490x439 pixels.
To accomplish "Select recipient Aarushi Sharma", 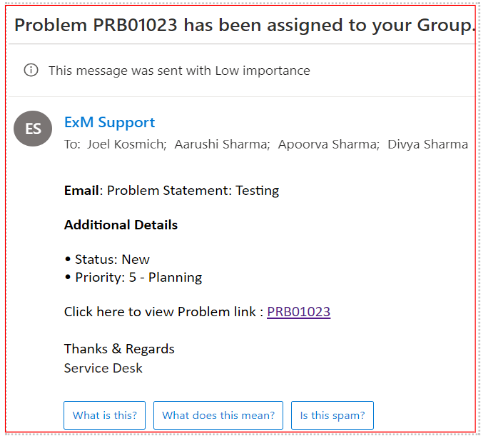I will point(222,144).
